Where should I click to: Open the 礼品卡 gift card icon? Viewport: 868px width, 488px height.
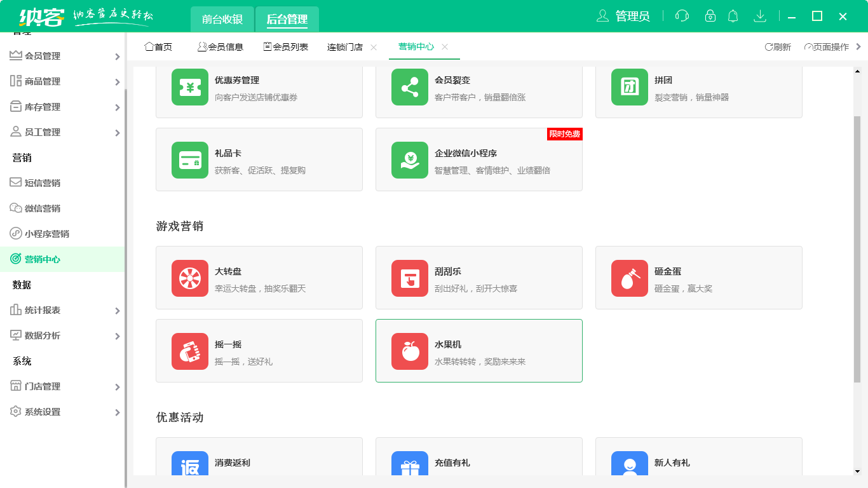tap(190, 160)
